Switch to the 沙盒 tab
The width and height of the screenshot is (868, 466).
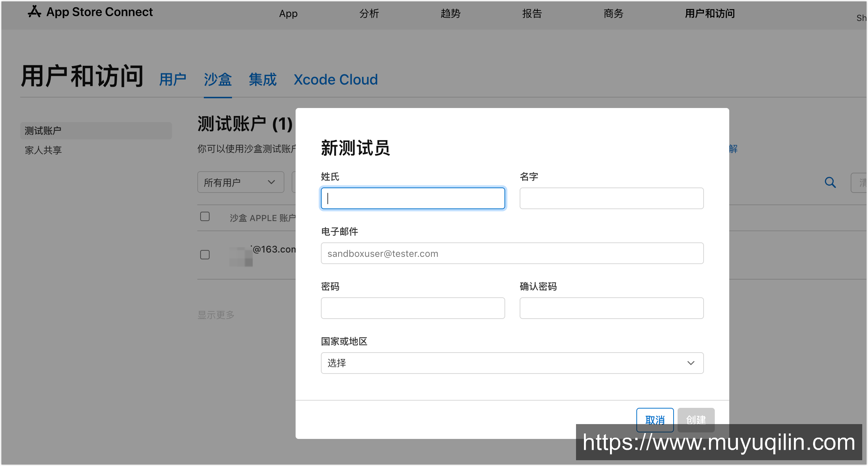218,79
